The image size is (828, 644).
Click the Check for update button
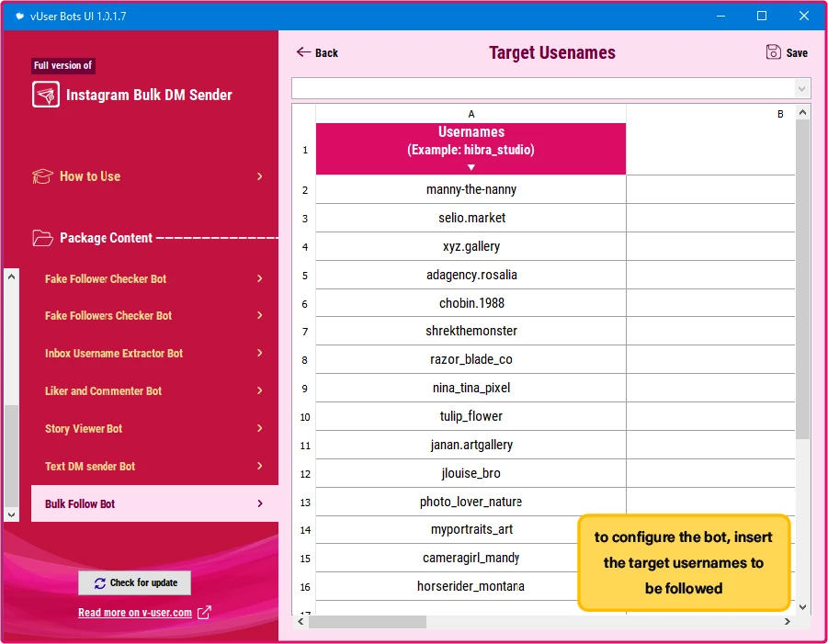click(135, 582)
